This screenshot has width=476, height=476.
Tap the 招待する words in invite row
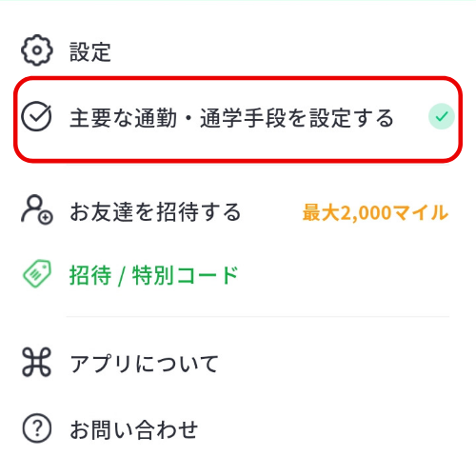(199, 211)
